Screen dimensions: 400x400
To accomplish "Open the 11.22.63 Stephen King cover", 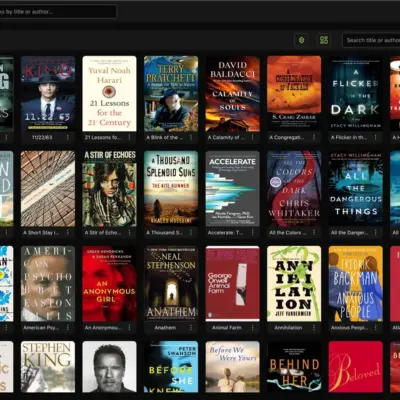I will click(x=48, y=94).
